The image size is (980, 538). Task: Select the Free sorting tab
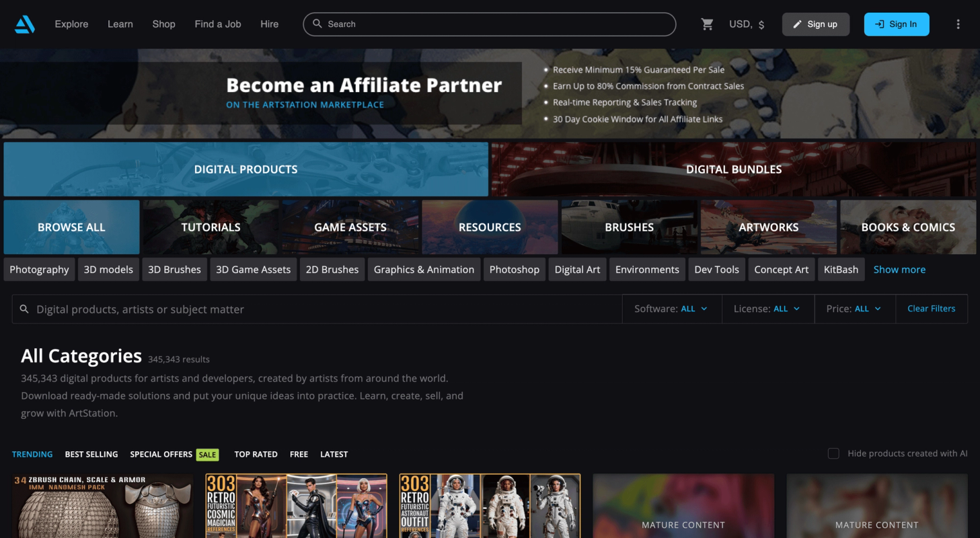click(x=299, y=455)
